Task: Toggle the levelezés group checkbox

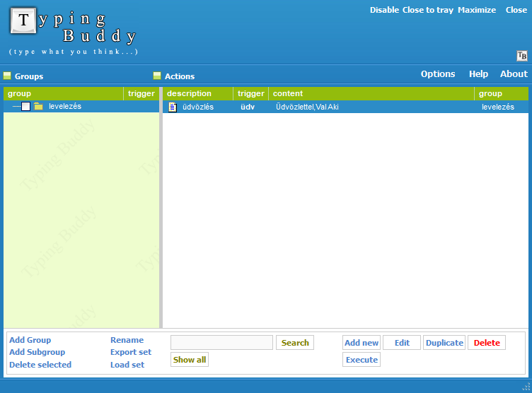Action: click(26, 107)
